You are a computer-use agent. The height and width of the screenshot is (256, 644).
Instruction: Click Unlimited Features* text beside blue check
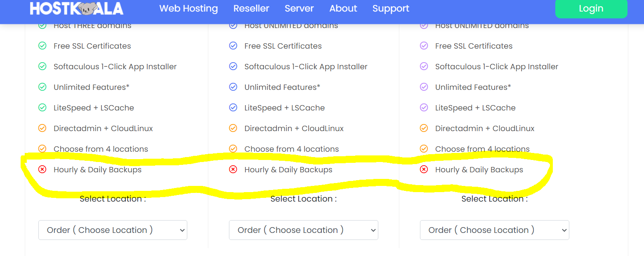282,87
